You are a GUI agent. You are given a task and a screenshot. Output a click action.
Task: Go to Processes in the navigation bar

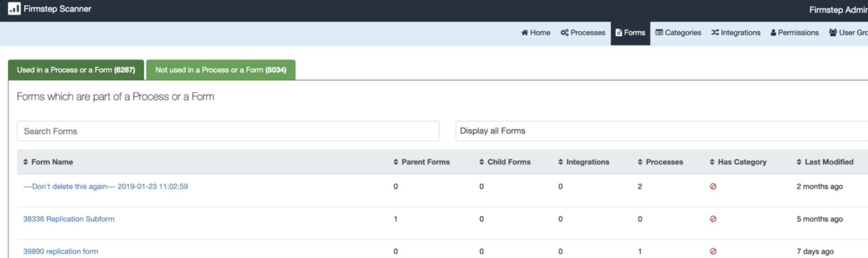point(583,33)
